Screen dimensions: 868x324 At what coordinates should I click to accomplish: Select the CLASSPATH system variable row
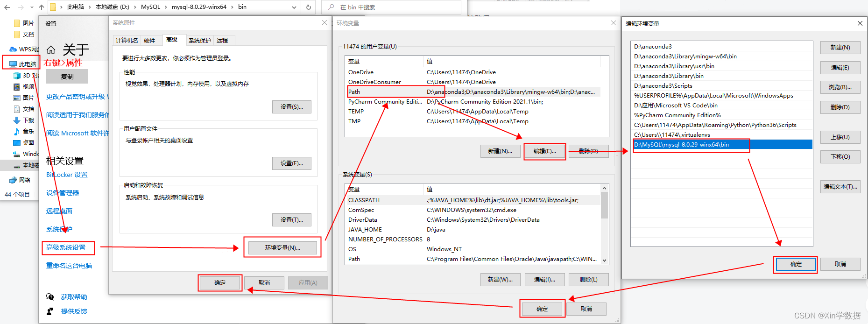point(473,200)
